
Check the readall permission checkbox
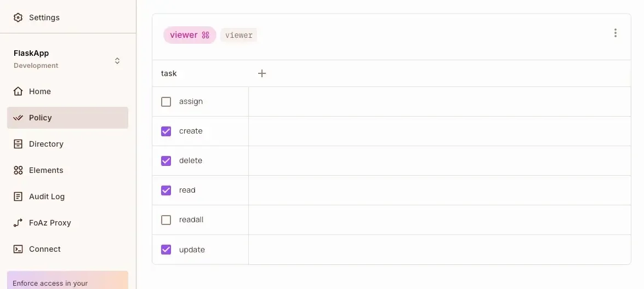pos(166,220)
